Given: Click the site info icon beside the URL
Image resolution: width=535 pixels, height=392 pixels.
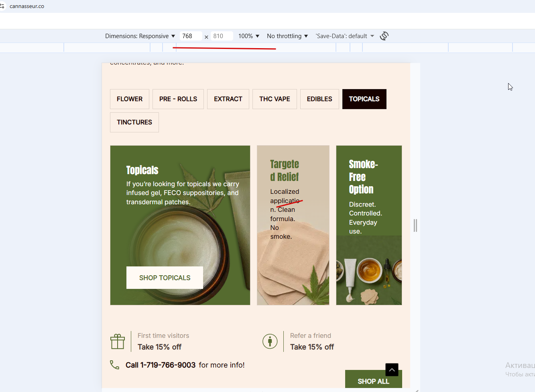Looking at the screenshot, I should [2, 6].
